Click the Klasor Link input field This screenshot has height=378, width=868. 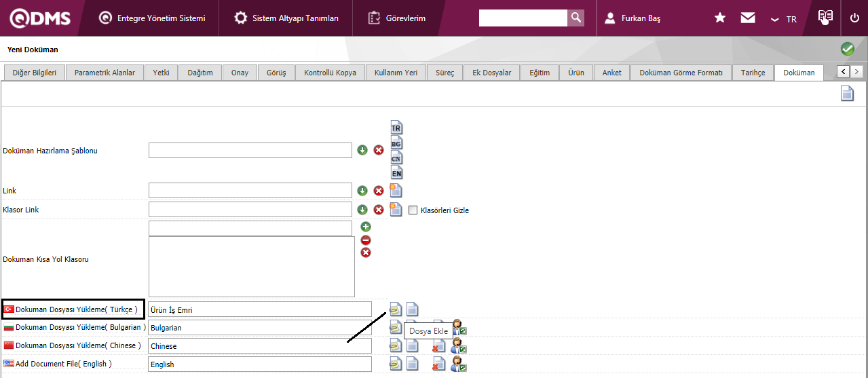click(250, 210)
